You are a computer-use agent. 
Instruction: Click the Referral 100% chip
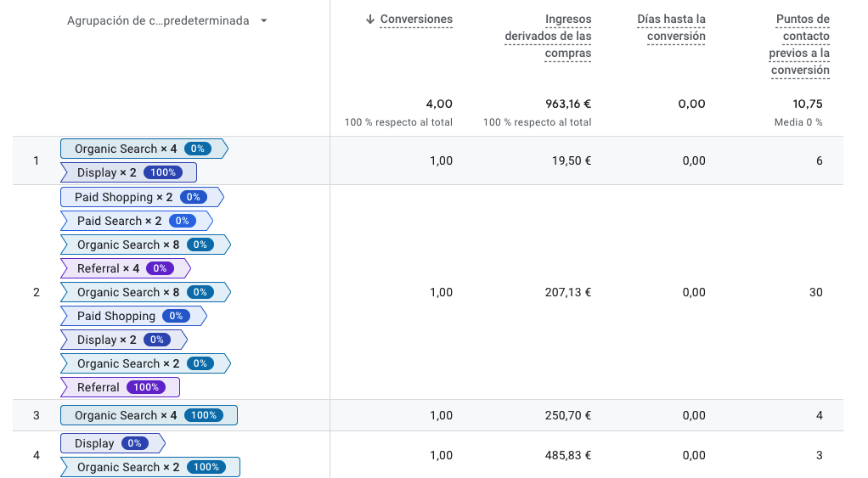(120, 387)
